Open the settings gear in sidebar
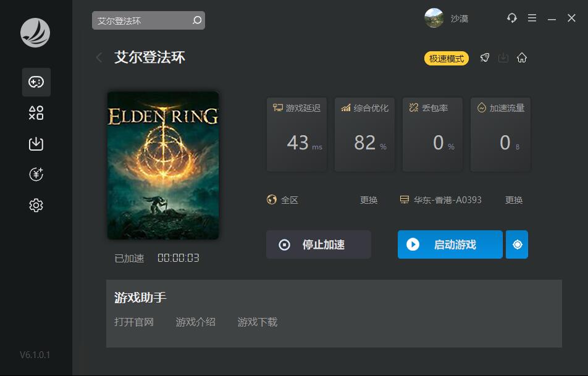Image resolution: width=588 pixels, height=376 pixels. (36, 206)
